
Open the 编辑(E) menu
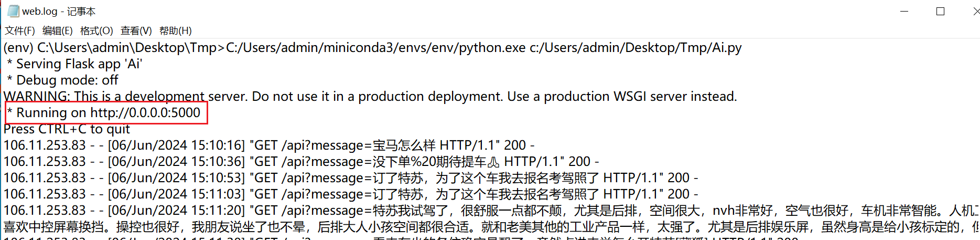(57, 30)
